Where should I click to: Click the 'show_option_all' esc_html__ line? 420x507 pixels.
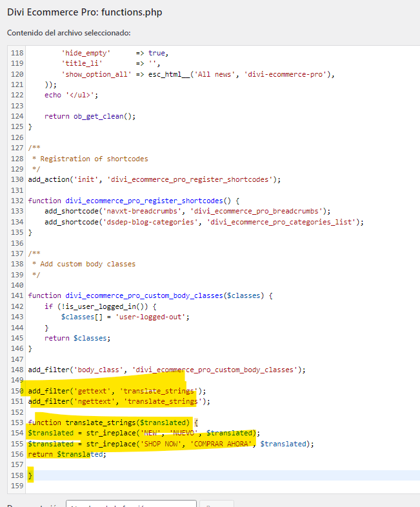pyautogui.click(x=198, y=74)
